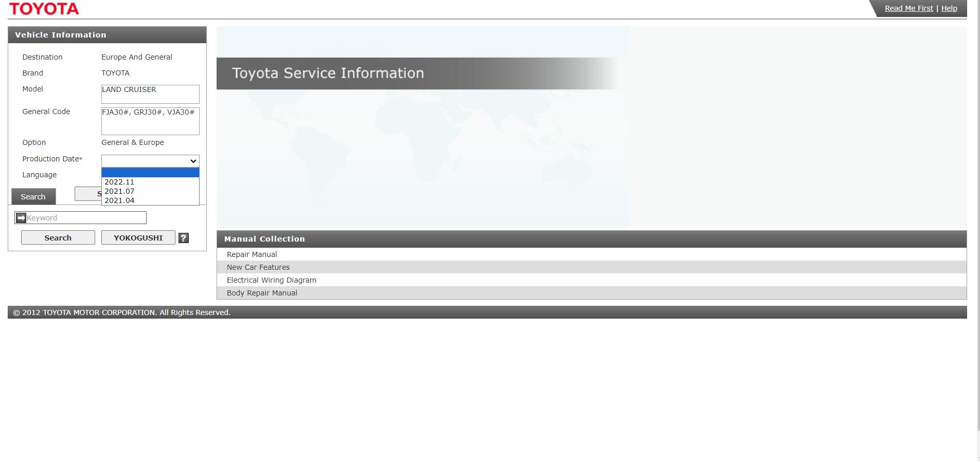Viewport: 980px width, 462px height.
Task: Select 2022.11 from the production date list
Action: [x=150, y=182]
